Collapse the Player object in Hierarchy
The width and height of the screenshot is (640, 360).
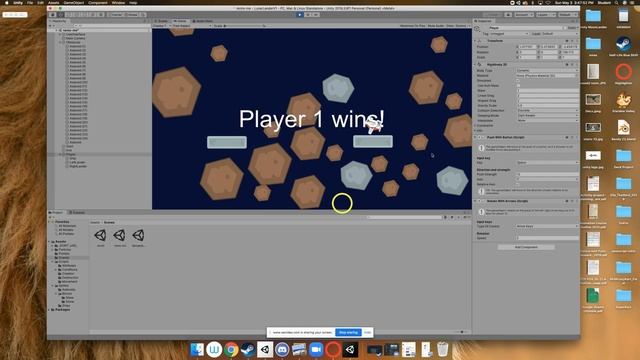[60, 154]
